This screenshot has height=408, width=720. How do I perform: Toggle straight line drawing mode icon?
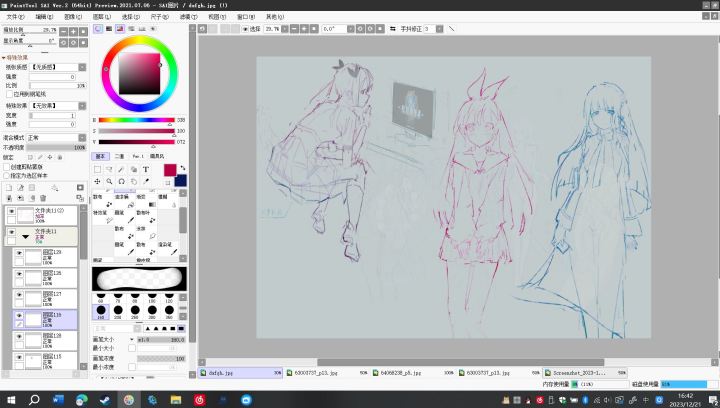[x=451, y=28]
